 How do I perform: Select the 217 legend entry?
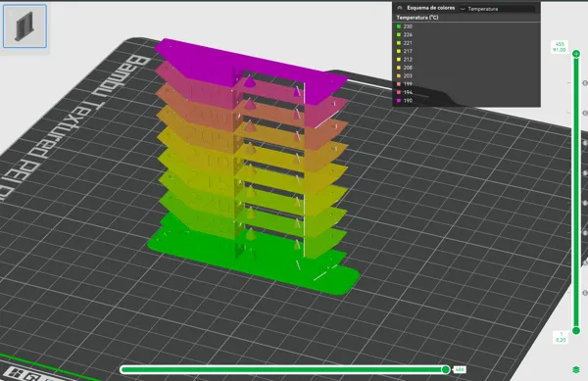coord(405,51)
